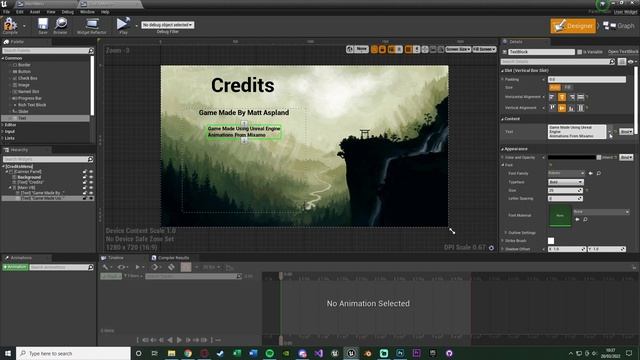
Task: Select the Check Box widget in Palette
Action: 27,78
